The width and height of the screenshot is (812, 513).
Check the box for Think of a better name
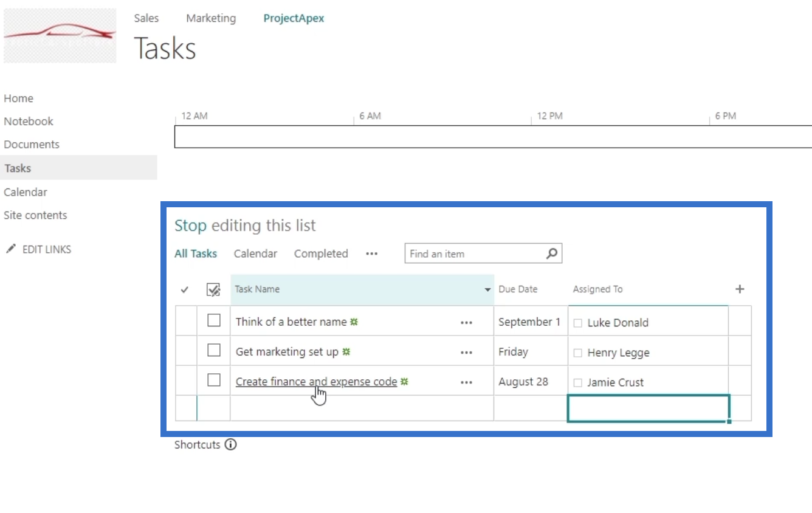tap(214, 320)
